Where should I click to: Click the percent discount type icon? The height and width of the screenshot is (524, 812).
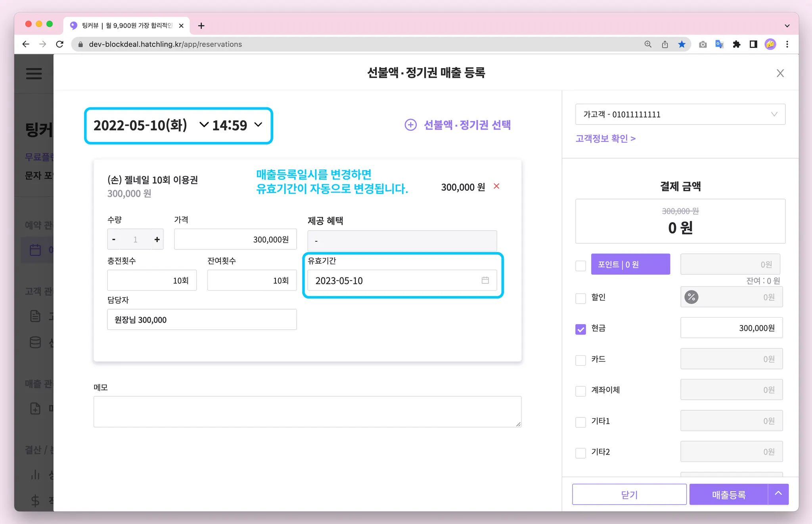coord(691,297)
